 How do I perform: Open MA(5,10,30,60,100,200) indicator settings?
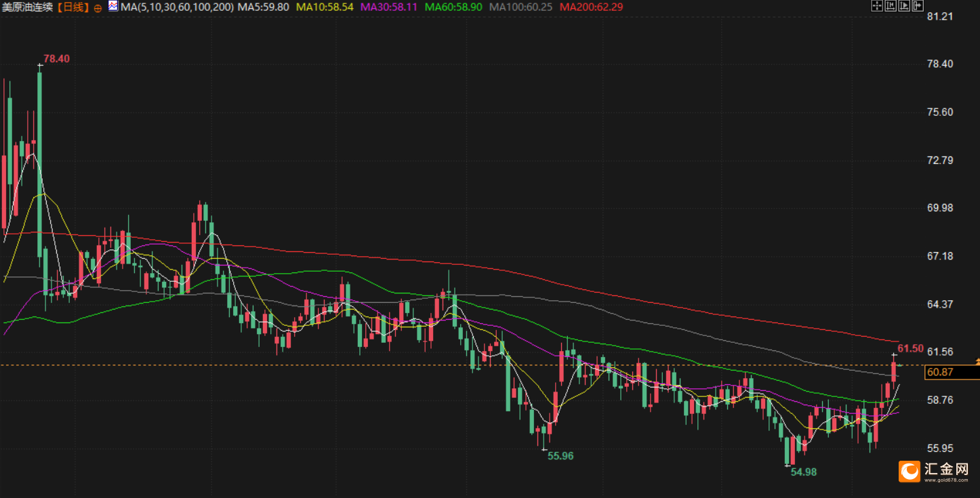pyautogui.click(x=178, y=7)
